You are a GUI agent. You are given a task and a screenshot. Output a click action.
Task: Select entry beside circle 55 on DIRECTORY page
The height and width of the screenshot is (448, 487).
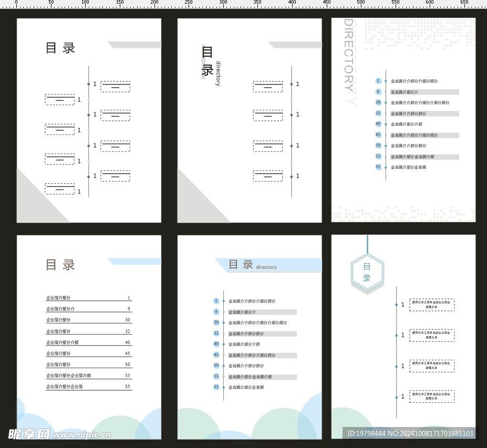click(408, 168)
